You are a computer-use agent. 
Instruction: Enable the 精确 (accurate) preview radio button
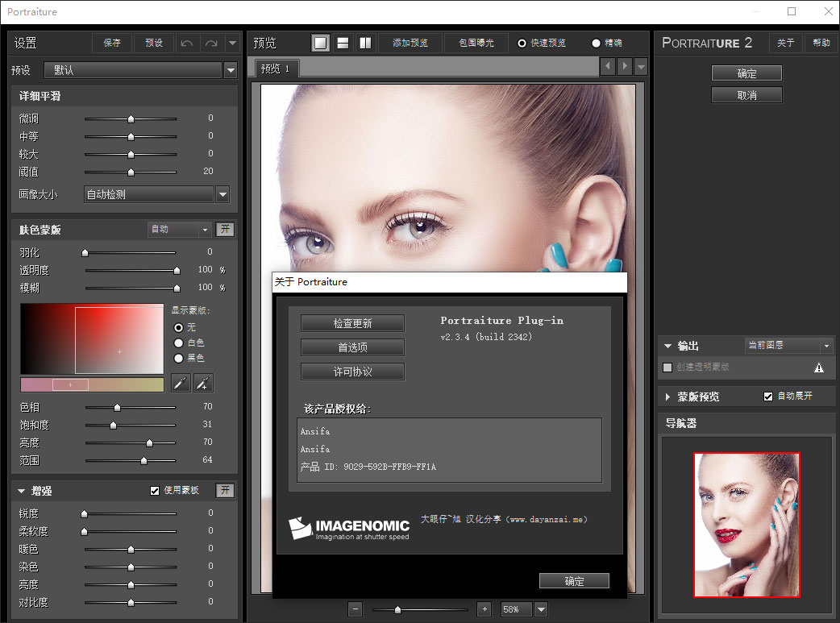click(x=597, y=44)
